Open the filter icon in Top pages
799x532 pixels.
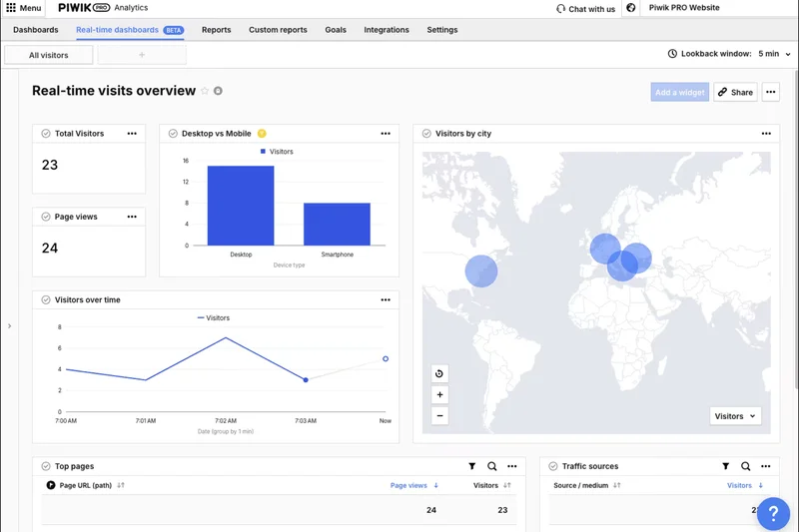(472, 466)
